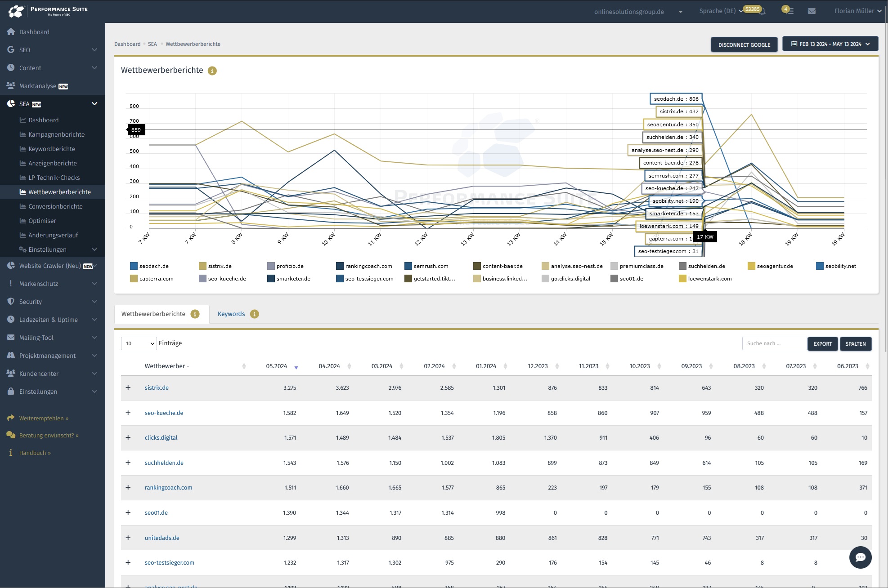The image size is (888, 588).
Task: Open the chat support bubble
Action: pos(860,557)
